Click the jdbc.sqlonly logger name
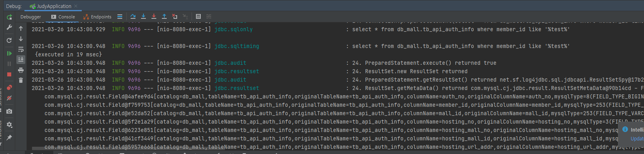 234,29
